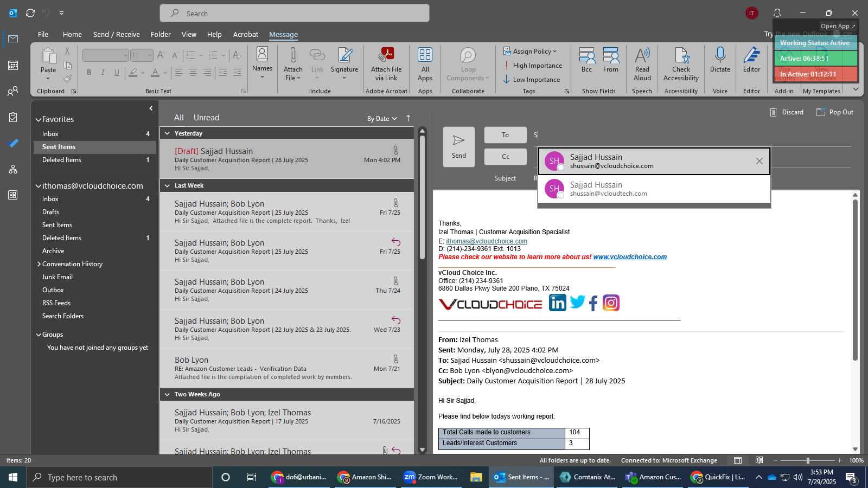Image resolution: width=868 pixels, height=488 pixels.
Task: Open Calendar from the left sidebar
Action: pyautogui.click(x=13, y=65)
